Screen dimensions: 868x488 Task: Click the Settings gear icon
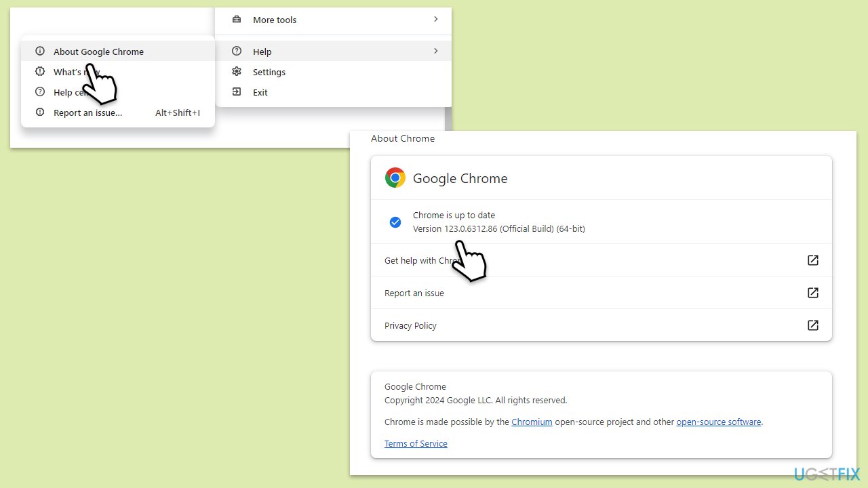click(x=237, y=71)
